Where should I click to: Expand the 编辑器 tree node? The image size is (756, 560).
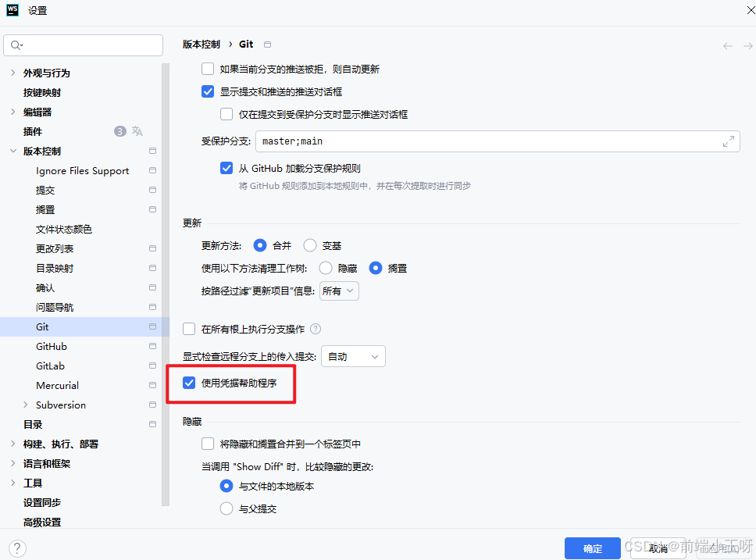[x=13, y=112]
